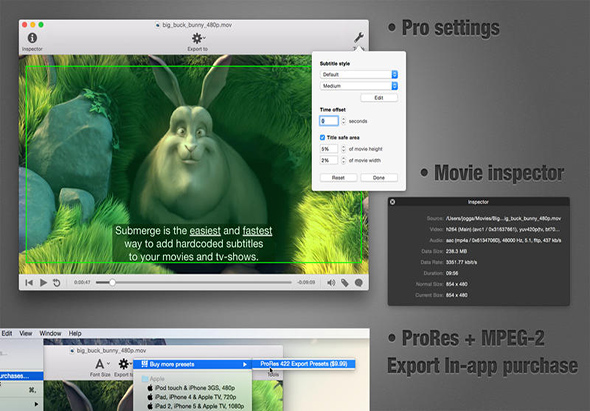Open the Medium size dropdown

point(359,86)
